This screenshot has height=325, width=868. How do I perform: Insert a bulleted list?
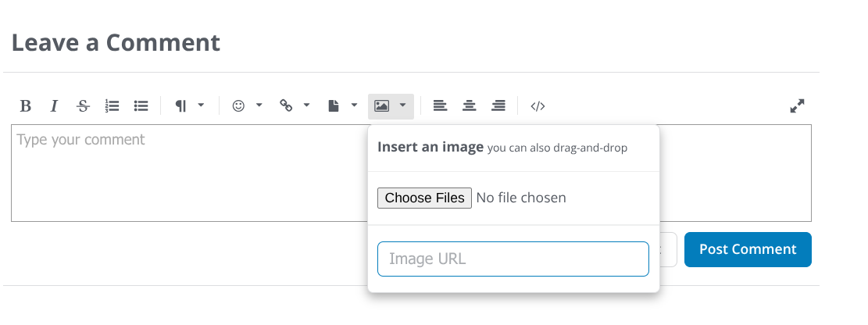click(141, 106)
